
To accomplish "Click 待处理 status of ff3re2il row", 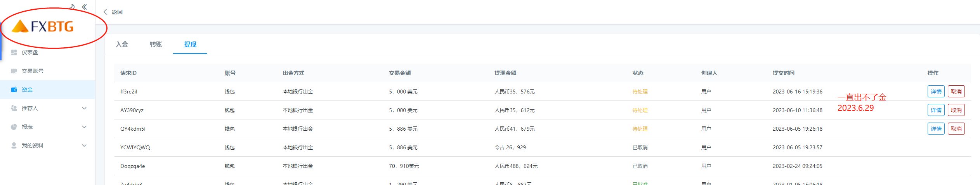I will pyautogui.click(x=640, y=92).
